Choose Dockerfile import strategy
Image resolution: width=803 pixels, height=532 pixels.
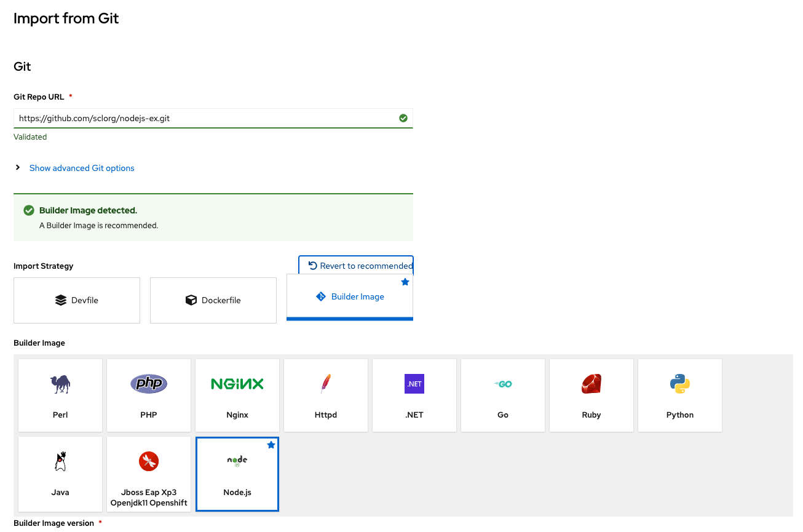213,300
